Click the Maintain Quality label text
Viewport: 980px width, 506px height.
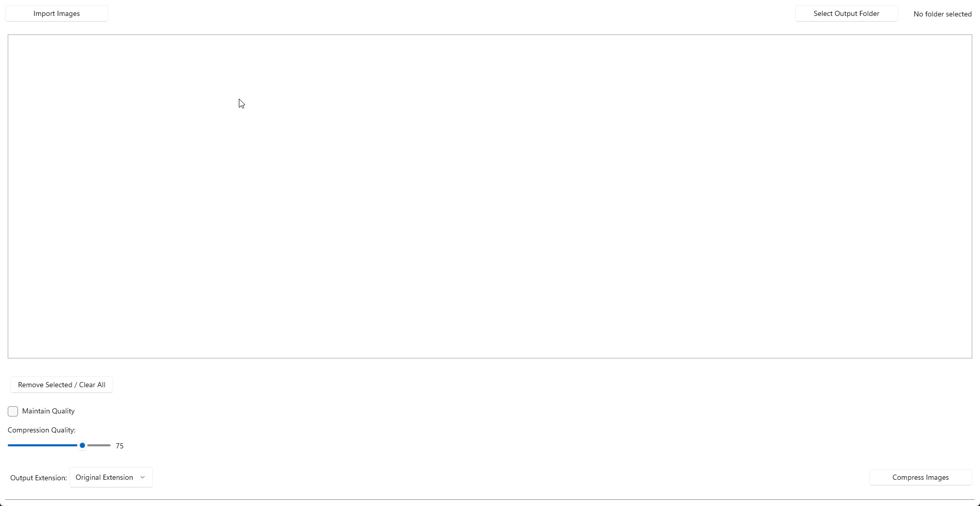[x=48, y=411]
